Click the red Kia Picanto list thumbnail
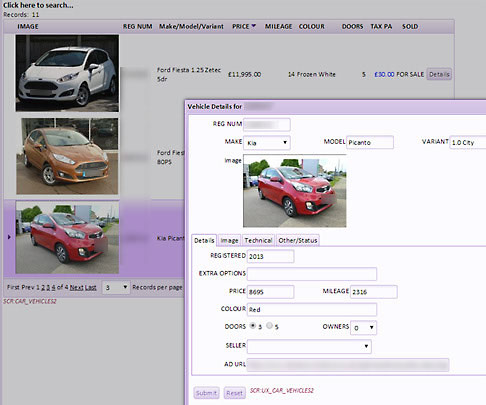This screenshot has height=405, width=486. point(67,237)
